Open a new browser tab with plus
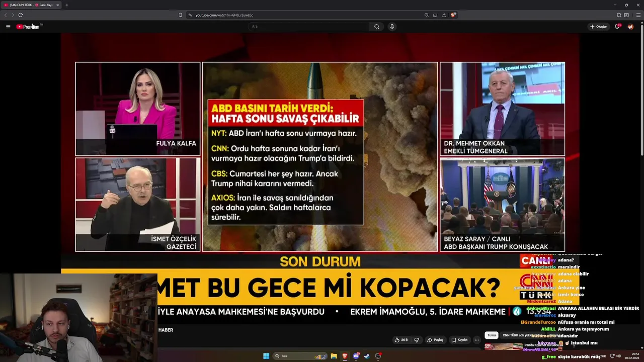 [x=66, y=5]
